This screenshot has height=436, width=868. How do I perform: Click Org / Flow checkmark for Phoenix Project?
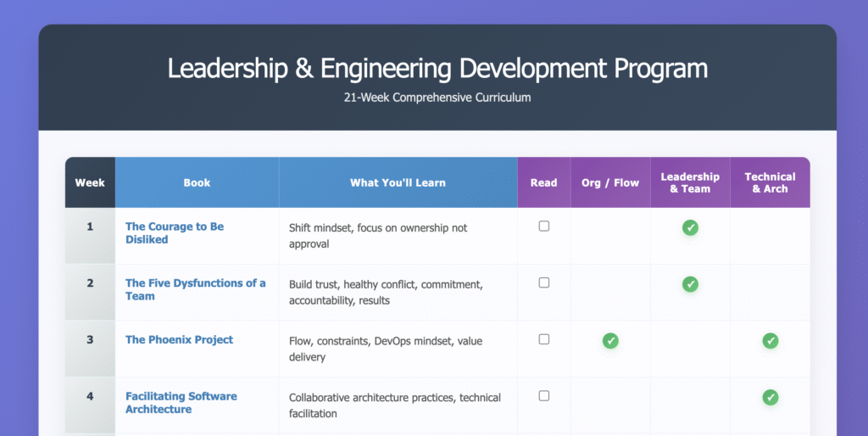(610, 340)
